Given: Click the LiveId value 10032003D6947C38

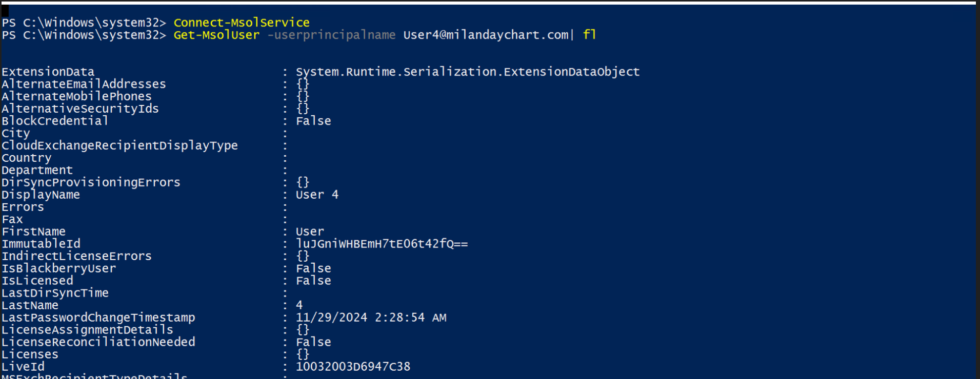Looking at the screenshot, I should (353, 367).
